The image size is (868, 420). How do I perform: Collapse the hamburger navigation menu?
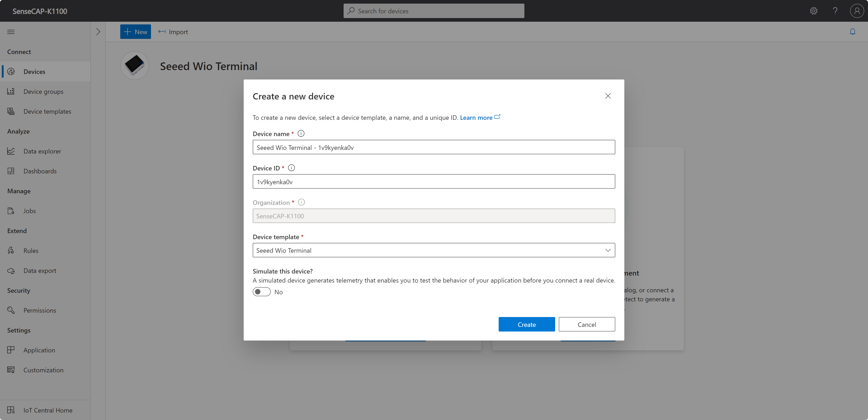coord(11,32)
